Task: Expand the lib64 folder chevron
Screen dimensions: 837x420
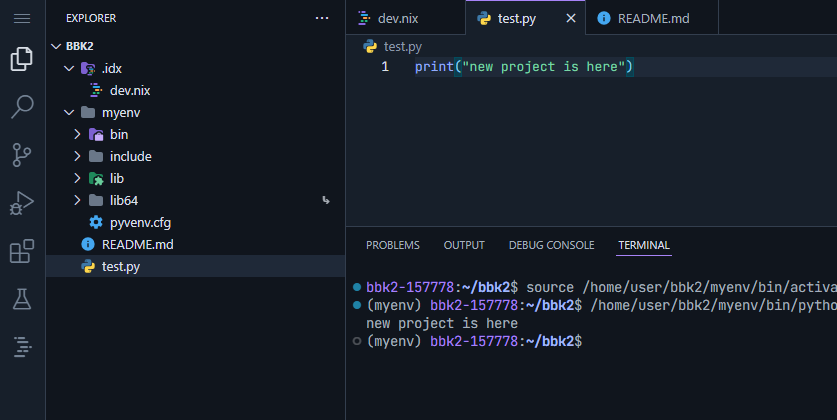Action: pyautogui.click(x=77, y=200)
